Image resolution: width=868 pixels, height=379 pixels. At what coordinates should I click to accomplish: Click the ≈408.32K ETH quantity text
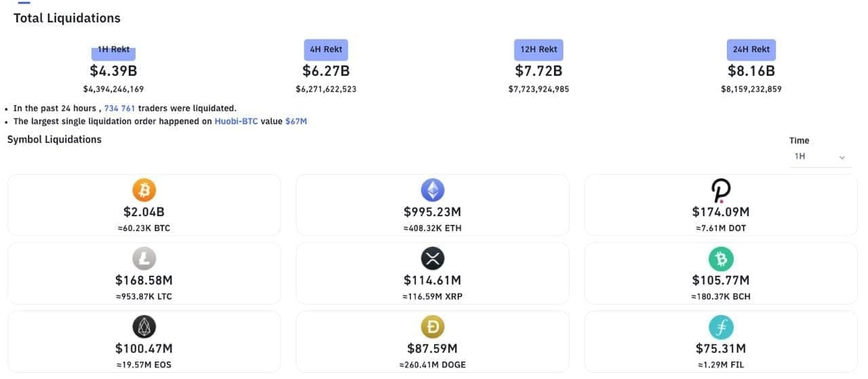(433, 228)
